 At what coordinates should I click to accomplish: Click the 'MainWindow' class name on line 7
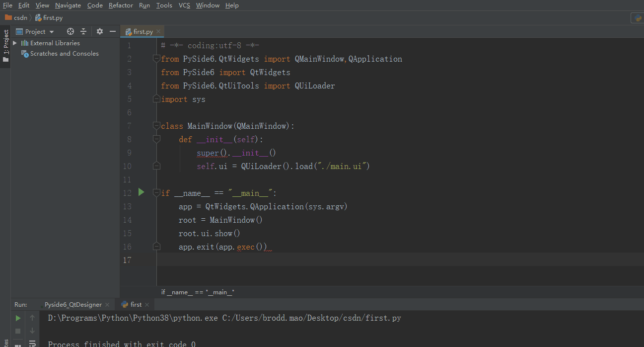point(210,126)
